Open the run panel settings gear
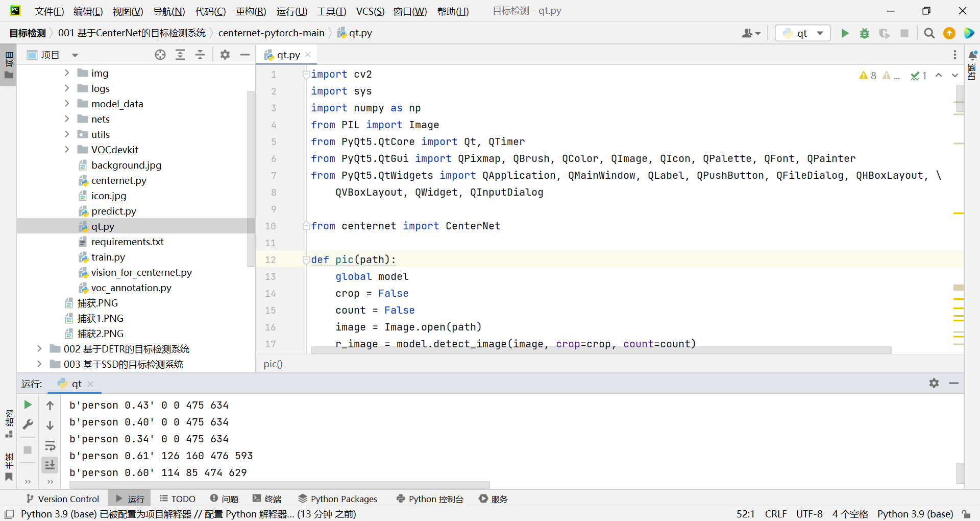Screen dimensions: 980x521 (934, 383)
